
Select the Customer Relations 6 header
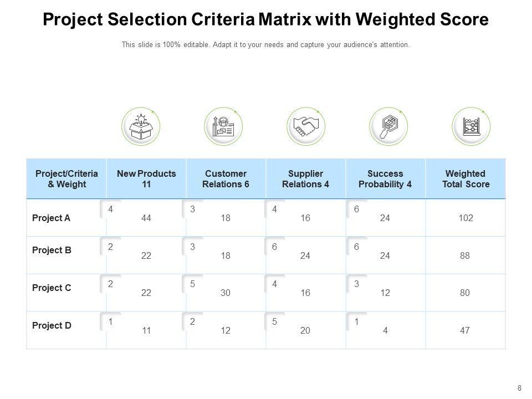[226, 179]
